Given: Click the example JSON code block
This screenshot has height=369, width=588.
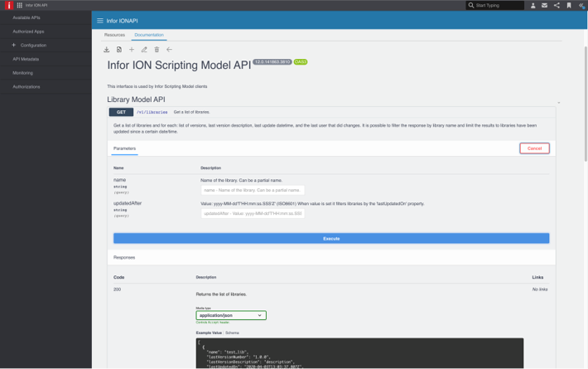Looking at the screenshot, I should [359, 353].
